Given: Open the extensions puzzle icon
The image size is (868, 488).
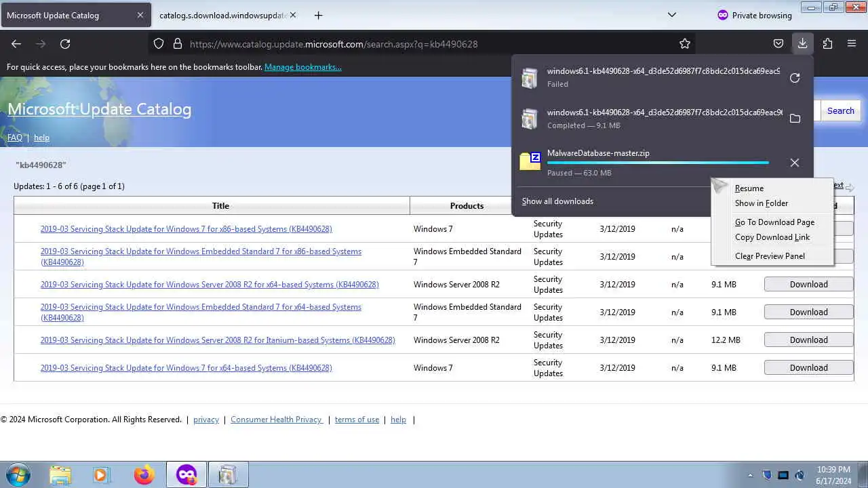Looking at the screenshot, I should 827,43.
